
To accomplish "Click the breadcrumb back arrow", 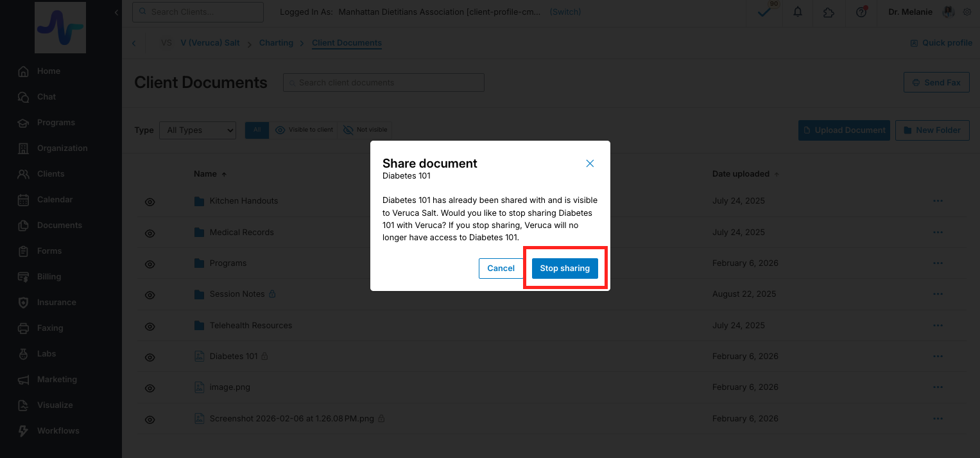I will tap(133, 43).
